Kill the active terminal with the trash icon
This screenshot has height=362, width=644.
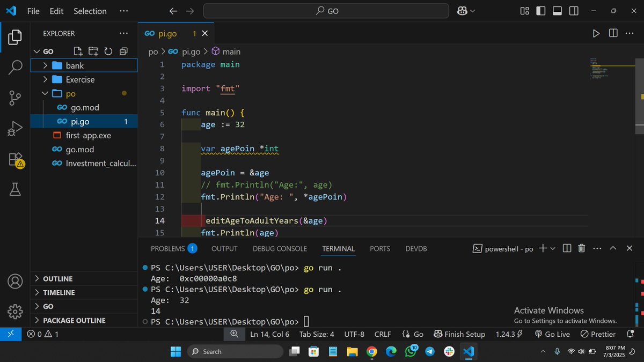tap(581, 248)
